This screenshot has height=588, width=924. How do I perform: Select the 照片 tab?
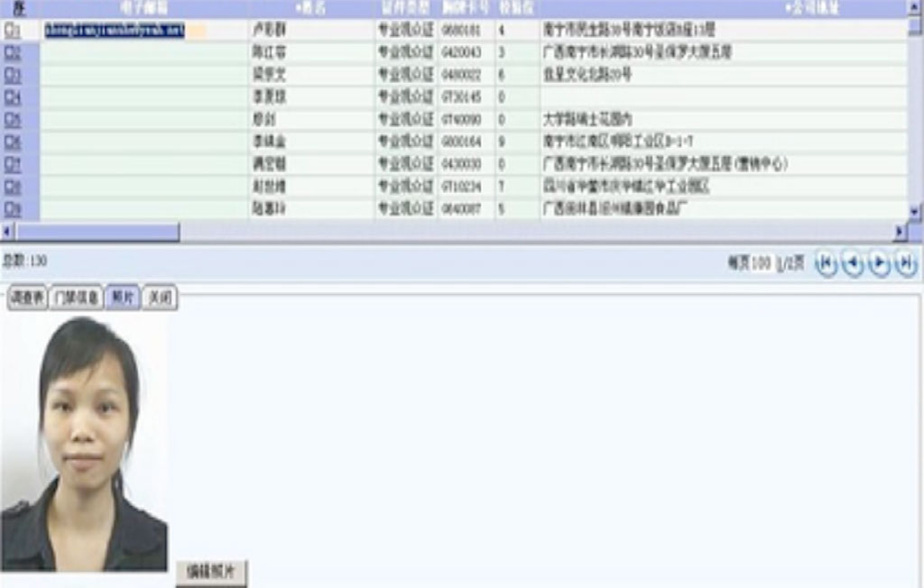coord(123,299)
